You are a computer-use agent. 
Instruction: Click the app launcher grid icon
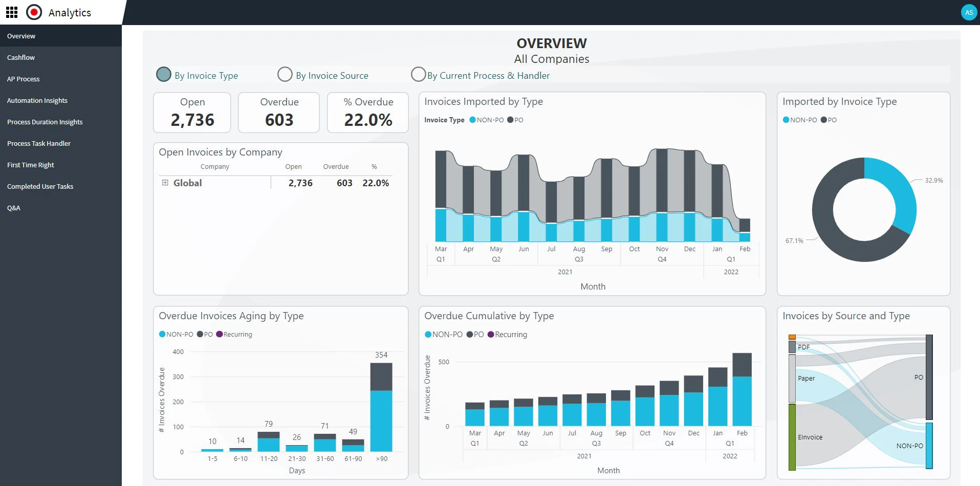[x=11, y=12]
